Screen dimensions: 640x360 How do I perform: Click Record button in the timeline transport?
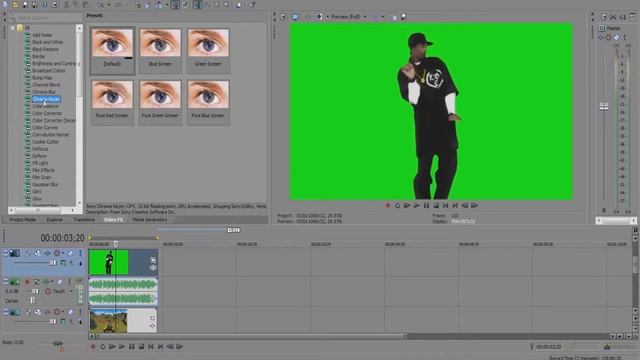pos(93,347)
